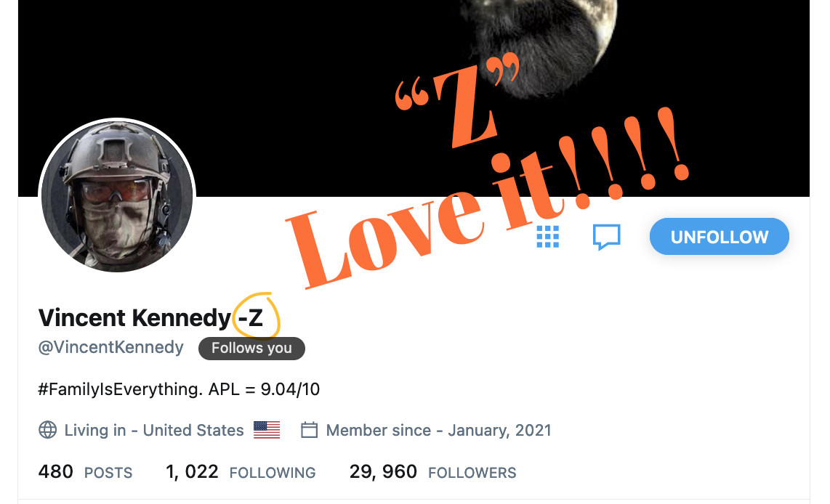Click the calendar member since icon
Viewport: 830px width, 504px height.
click(x=309, y=429)
